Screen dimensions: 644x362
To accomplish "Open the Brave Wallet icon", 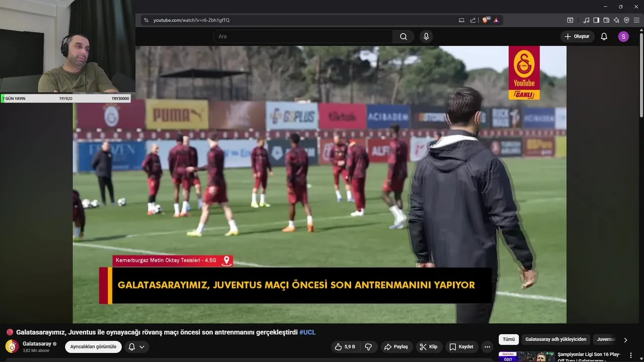I will coord(606,20).
